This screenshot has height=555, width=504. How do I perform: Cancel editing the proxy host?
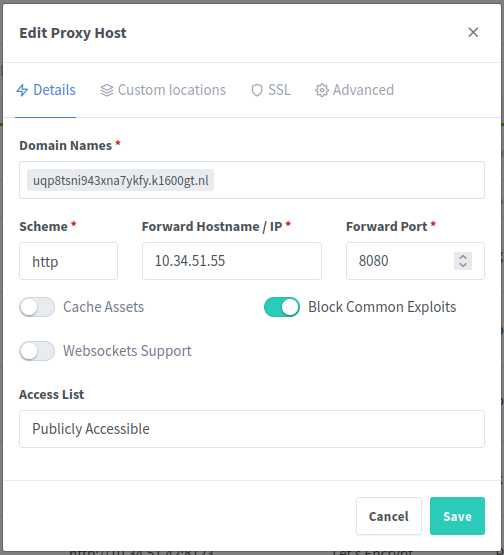389,516
